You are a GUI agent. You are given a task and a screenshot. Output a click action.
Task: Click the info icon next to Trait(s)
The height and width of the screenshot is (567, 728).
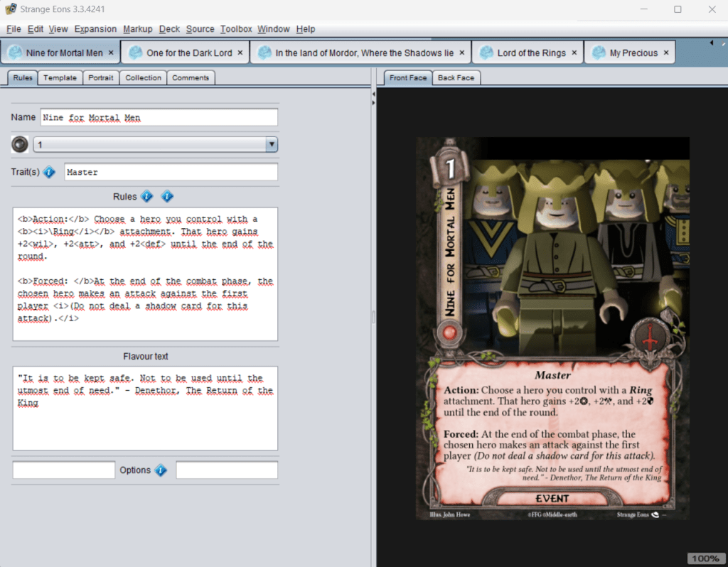point(49,172)
